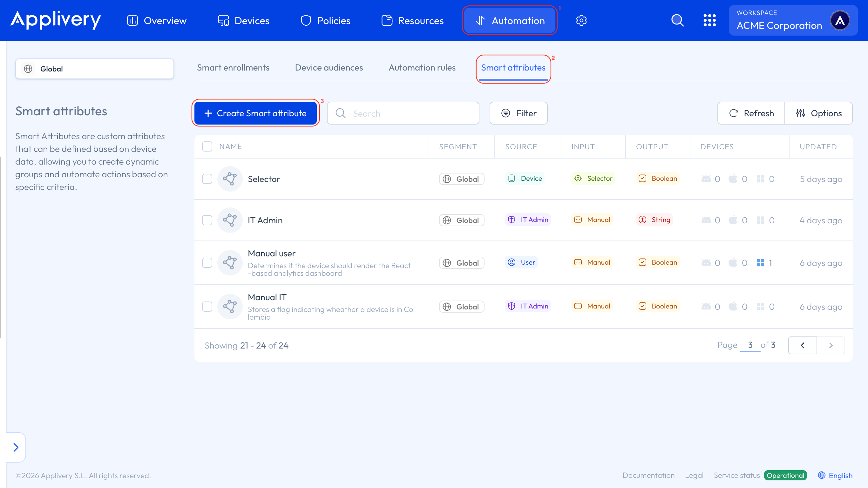The width and height of the screenshot is (868, 488).
Task: Open the settings gear in top navigation
Action: (581, 21)
